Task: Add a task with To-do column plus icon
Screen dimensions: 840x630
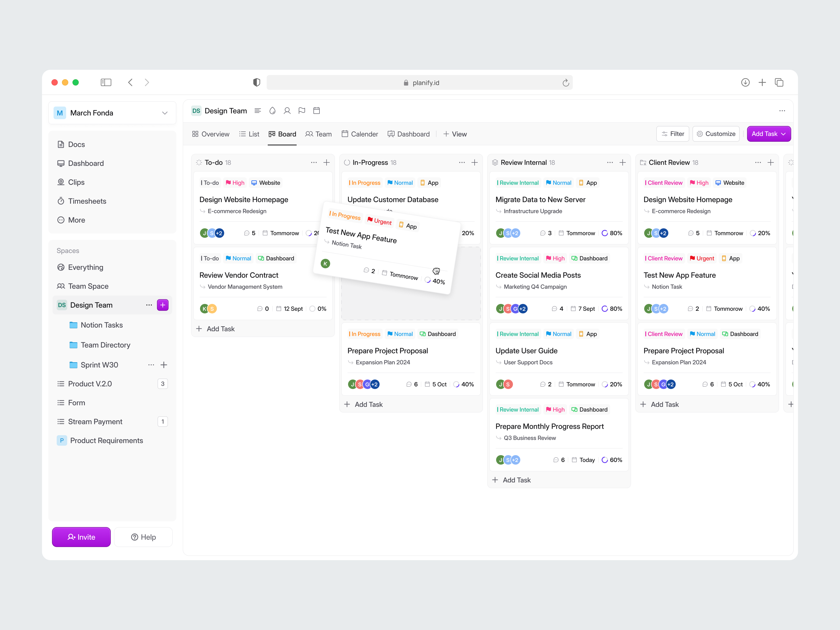Action: tap(326, 162)
